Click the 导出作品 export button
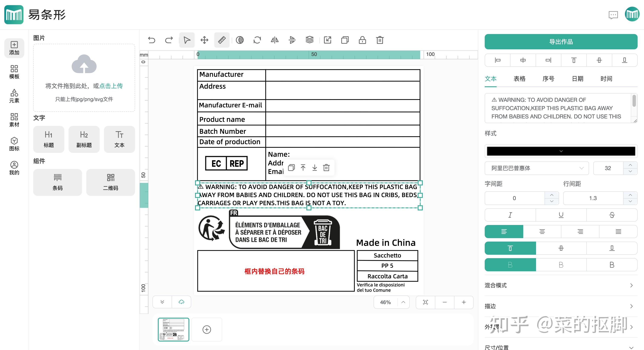Screen dimensions: 644x350 [x=561, y=42]
